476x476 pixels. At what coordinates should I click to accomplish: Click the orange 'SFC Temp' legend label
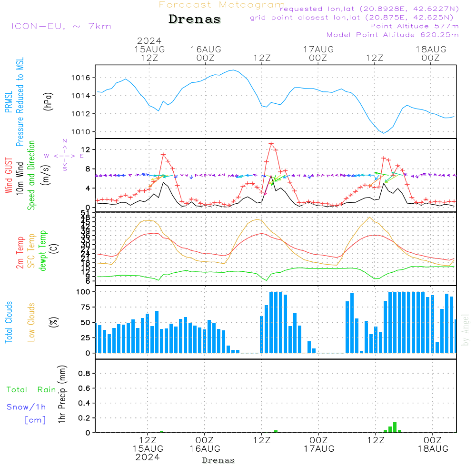click(x=31, y=251)
